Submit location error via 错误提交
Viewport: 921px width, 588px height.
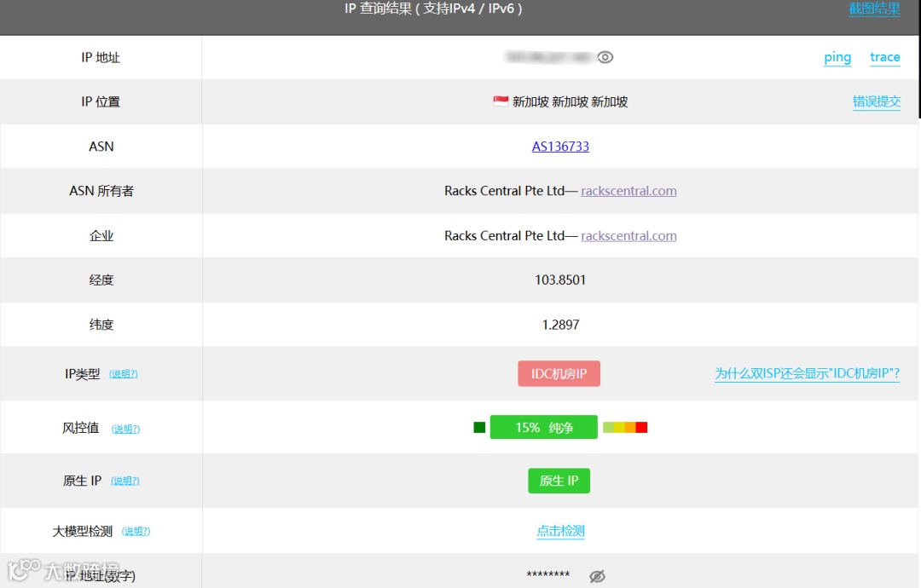click(877, 101)
